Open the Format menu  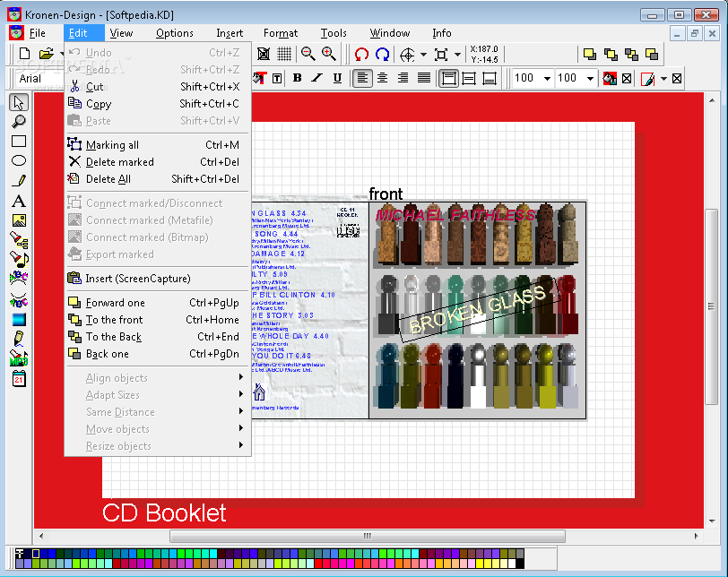tap(281, 33)
